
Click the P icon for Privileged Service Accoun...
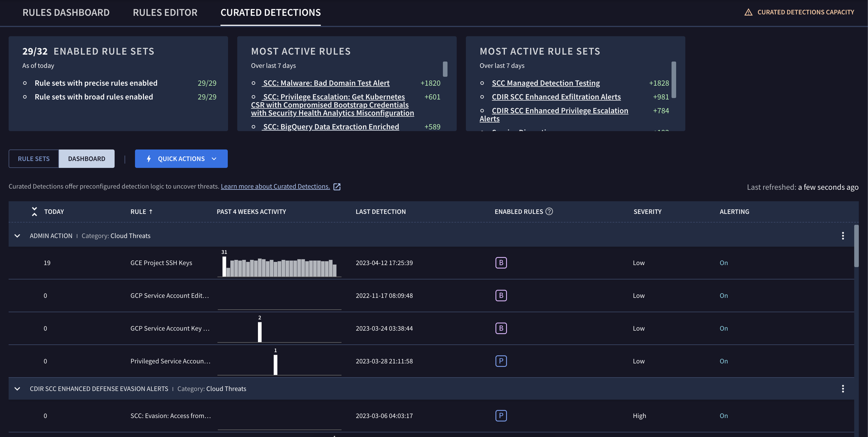pyautogui.click(x=501, y=361)
